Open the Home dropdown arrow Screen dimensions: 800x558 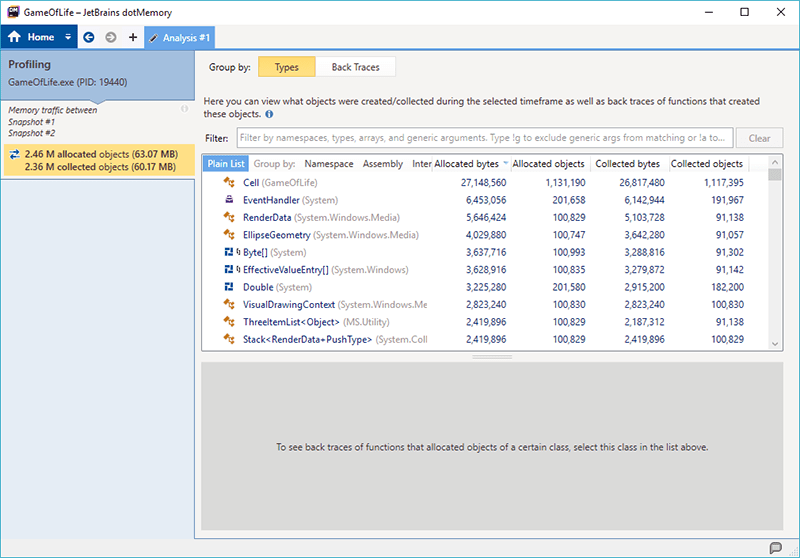point(68,37)
